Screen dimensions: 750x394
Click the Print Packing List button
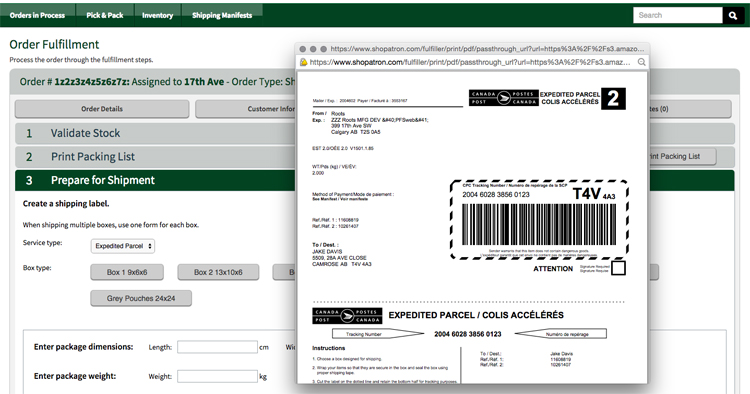tap(682, 156)
